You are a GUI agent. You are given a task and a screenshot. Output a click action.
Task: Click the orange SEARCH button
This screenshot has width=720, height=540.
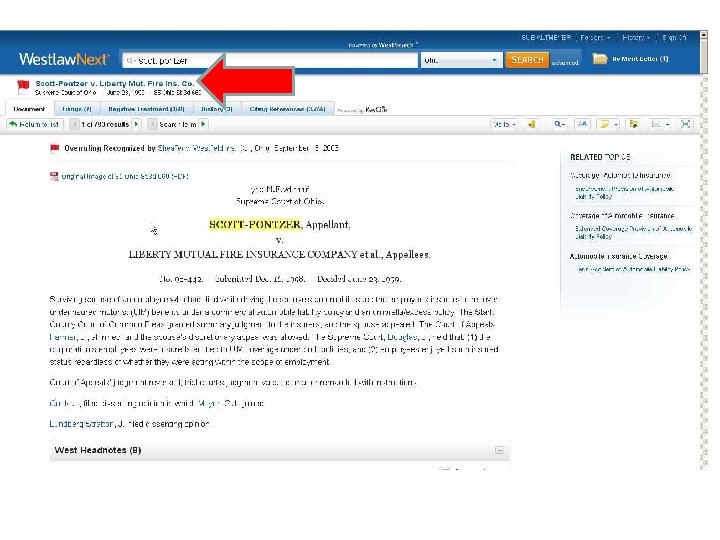click(527, 60)
